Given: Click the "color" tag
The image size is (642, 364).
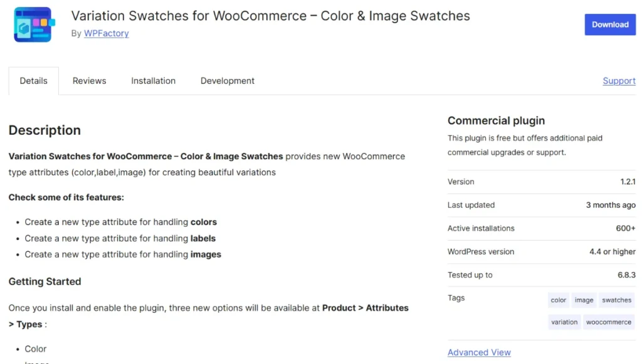Looking at the screenshot, I should (x=559, y=300).
